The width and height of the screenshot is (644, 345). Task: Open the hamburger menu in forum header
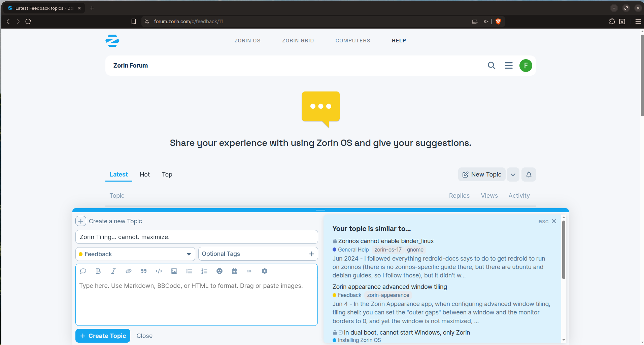[x=509, y=66]
